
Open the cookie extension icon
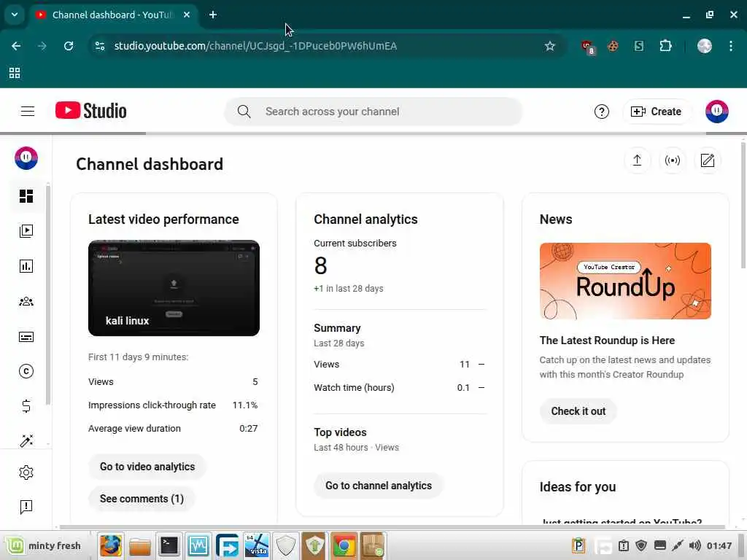click(x=613, y=46)
